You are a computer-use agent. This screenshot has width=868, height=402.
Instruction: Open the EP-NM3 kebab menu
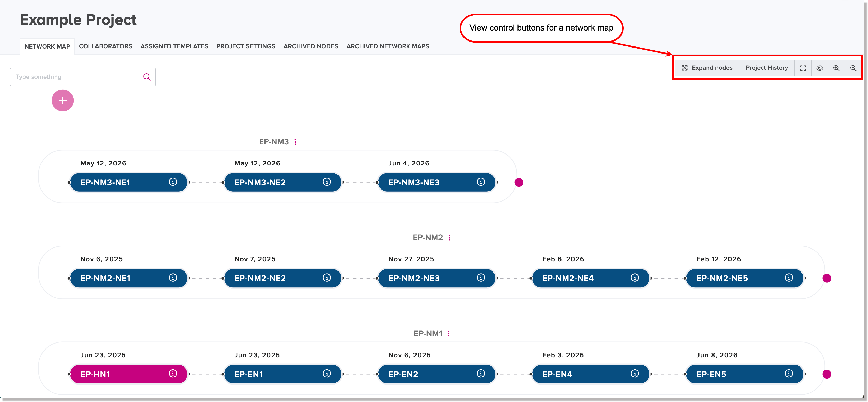click(x=296, y=142)
